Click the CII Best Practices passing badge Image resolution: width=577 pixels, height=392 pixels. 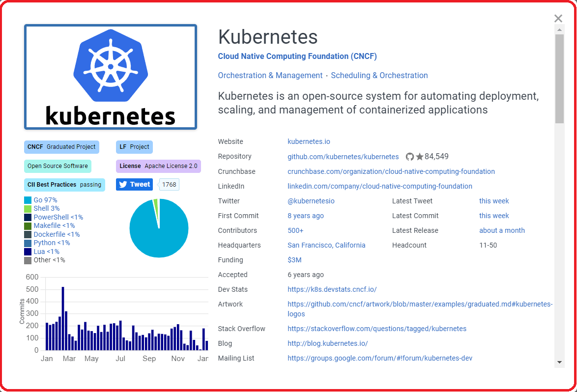pyautogui.click(x=64, y=185)
